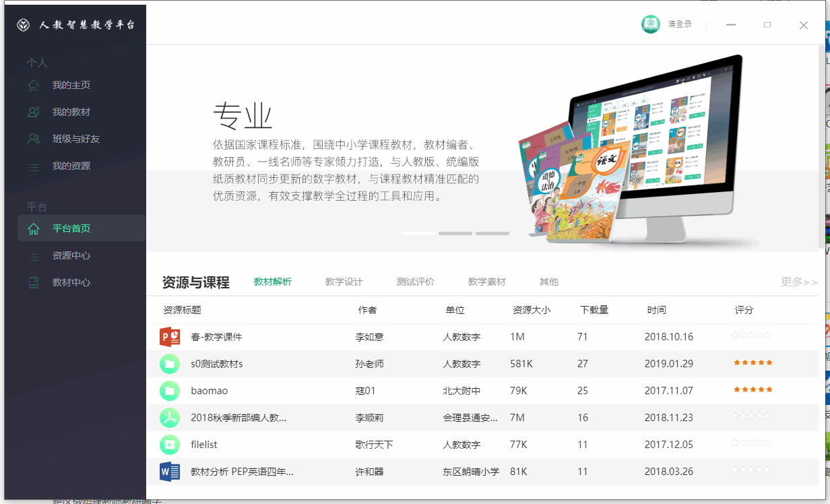Click 资源标题 column header

point(182,310)
